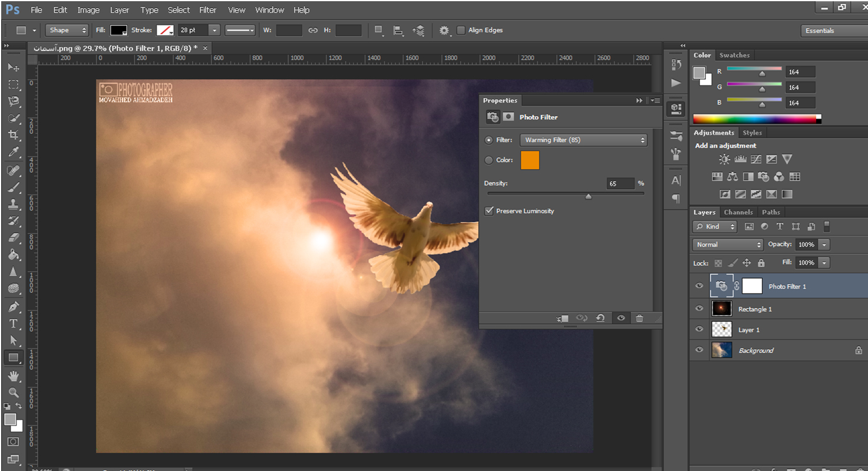Image resolution: width=868 pixels, height=471 pixels.
Task: Select the Paint Bucket tool
Action: [13, 255]
